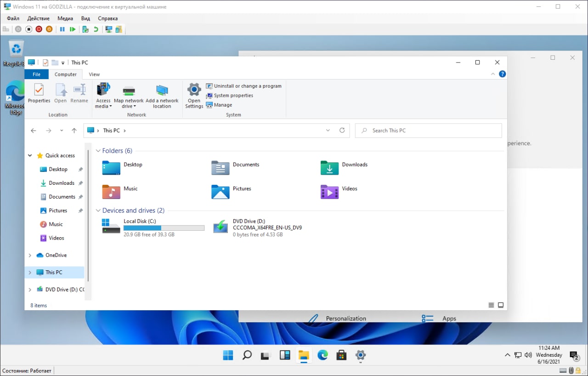Open Personalization in the background Settings window

pyautogui.click(x=337, y=319)
